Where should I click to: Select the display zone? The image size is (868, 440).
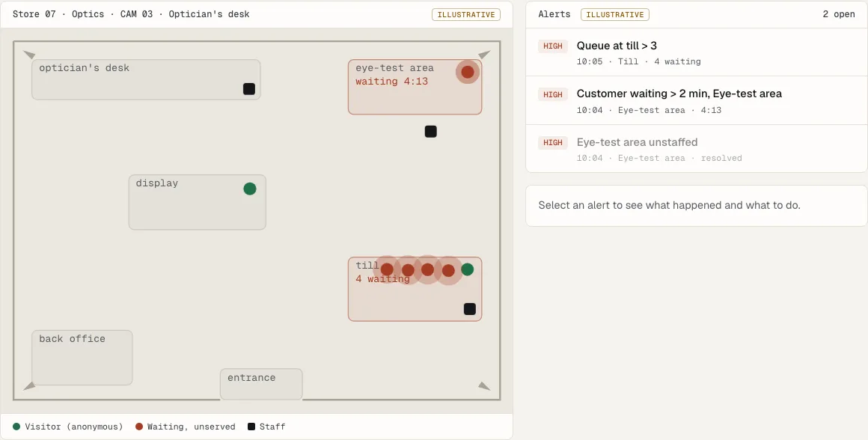(x=197, y=202)
